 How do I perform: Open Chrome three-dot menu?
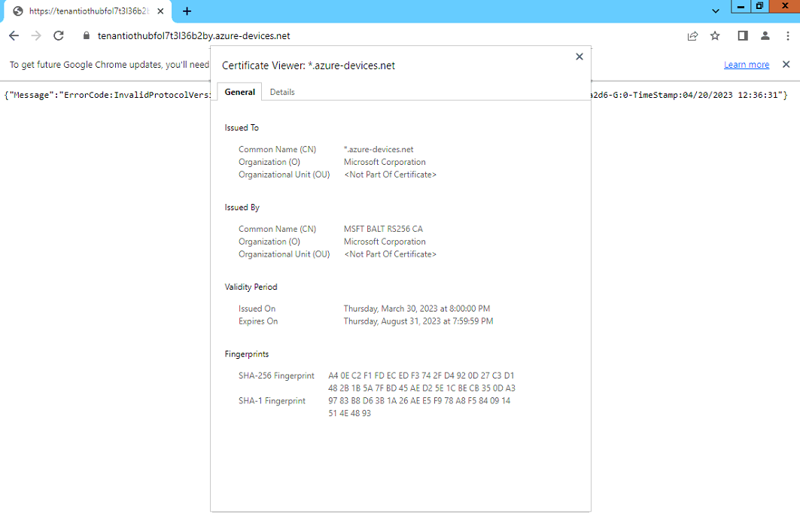pos(788,35)
